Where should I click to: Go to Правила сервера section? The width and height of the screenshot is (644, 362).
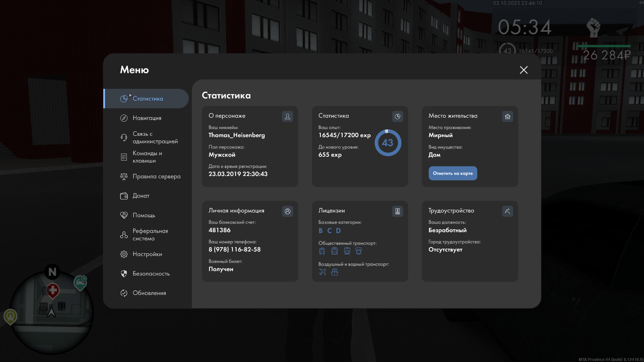tap(156, 176)
